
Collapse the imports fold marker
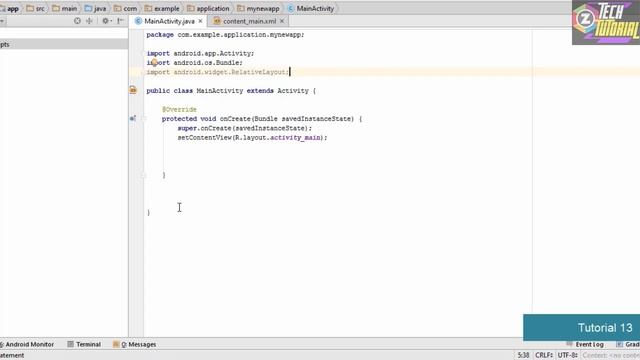tap(144, 53)
